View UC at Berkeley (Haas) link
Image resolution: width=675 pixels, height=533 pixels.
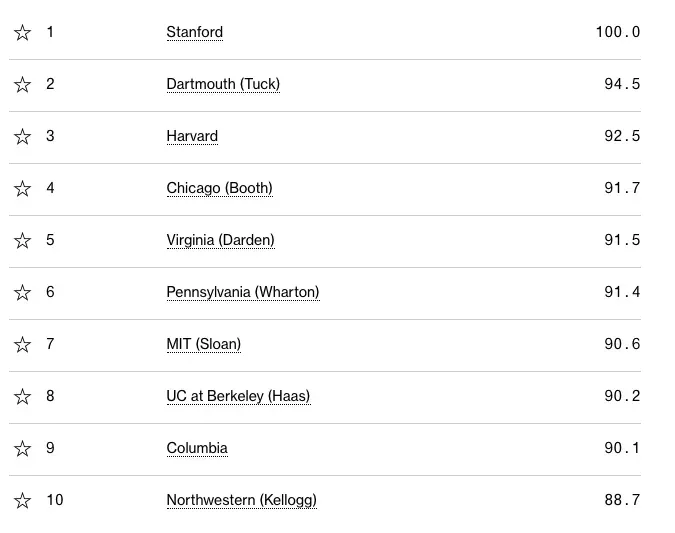(x=238, y=397)
